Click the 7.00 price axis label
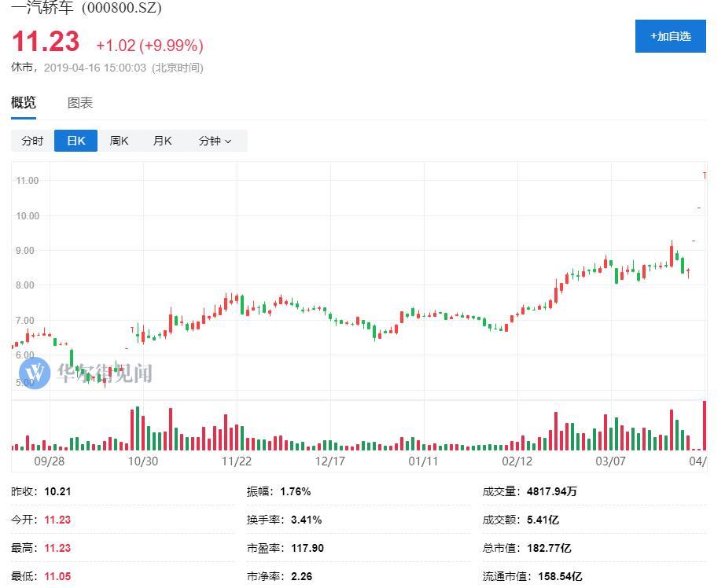This screenshot has width=725, height=588. click(25, 320)
